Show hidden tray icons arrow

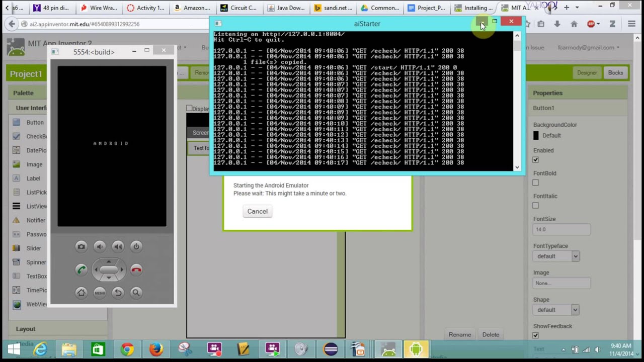tap(564, 349)
